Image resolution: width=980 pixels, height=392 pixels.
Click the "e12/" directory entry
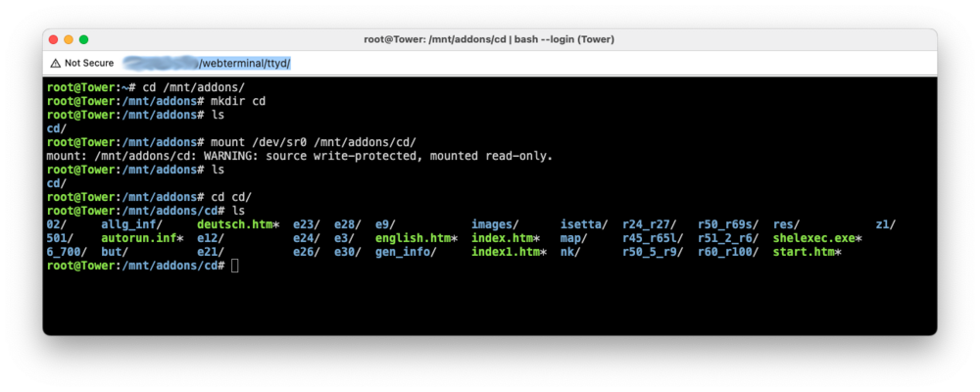(211, 238)
